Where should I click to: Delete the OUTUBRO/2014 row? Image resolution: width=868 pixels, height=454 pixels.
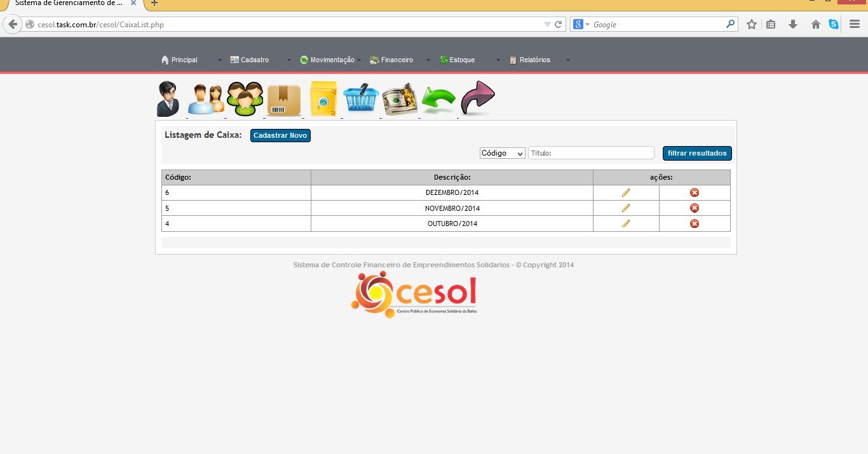coord(695,224)
